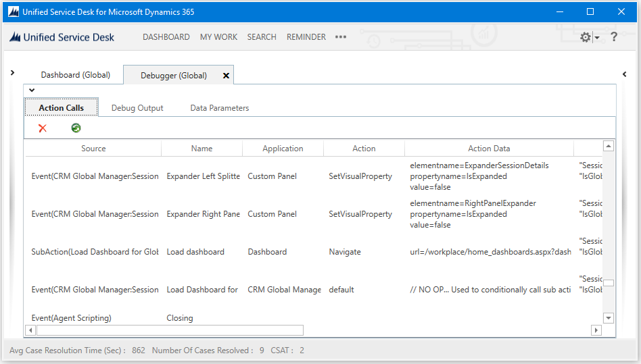Sort by the Action Data column header

(x=489, y=149)
